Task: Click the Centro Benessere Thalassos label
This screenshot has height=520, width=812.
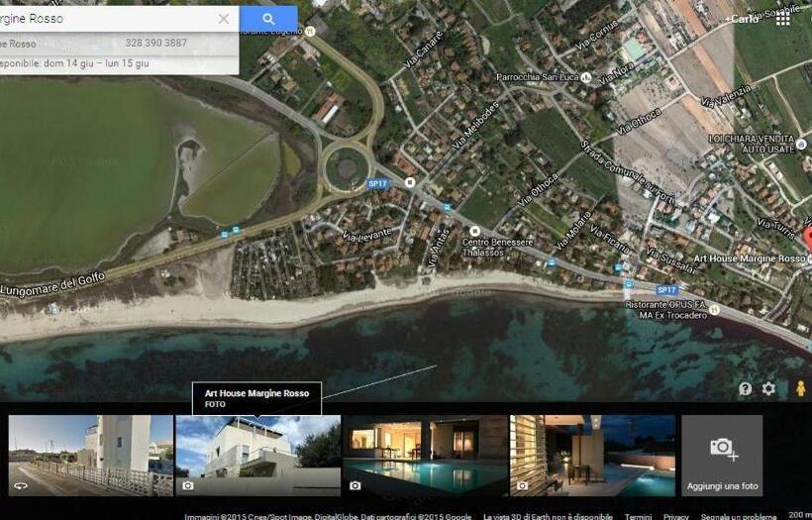Action: [x=497, y=247]
